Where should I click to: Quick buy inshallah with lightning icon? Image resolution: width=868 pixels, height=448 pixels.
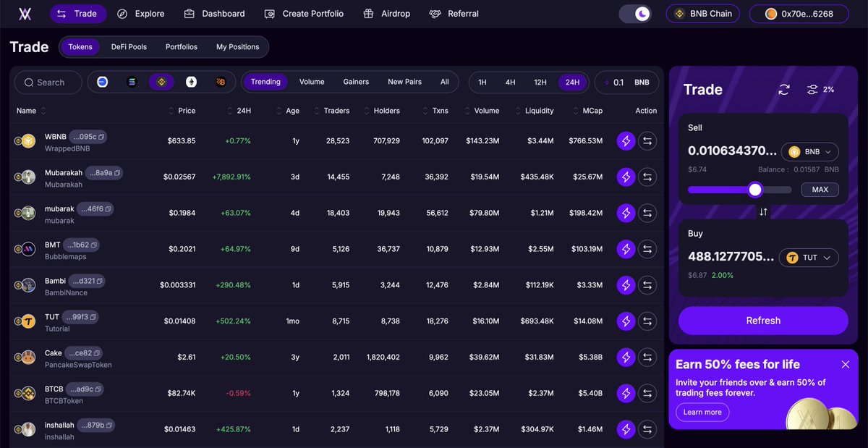point(626,429)
